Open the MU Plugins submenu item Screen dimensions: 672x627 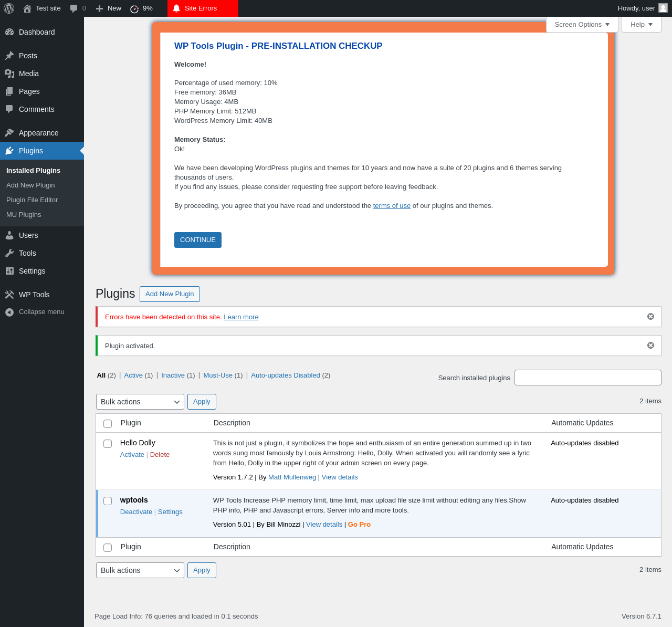click(x=24, y=215)
